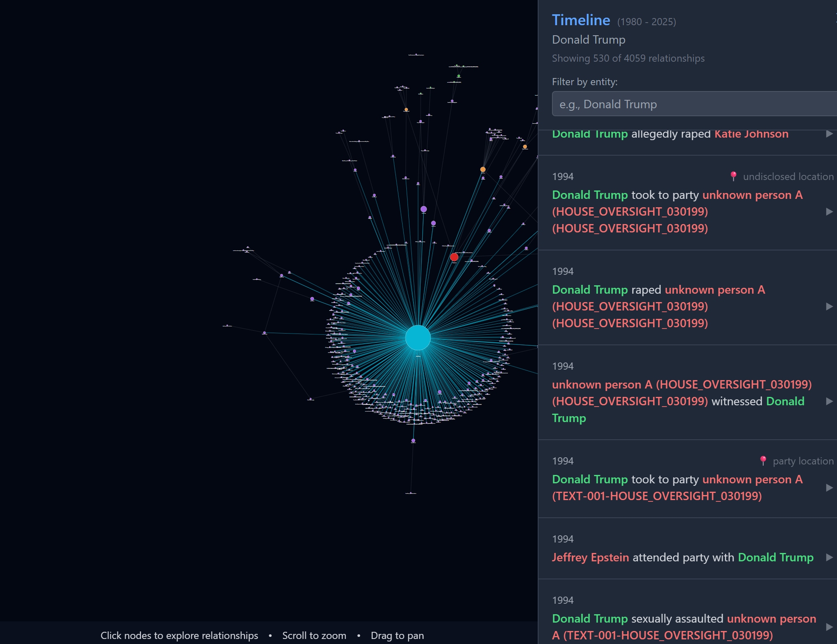This screenshot has height=644, width=837.
Task: Click the Timeline panel heading
Action: coord(581,20)
